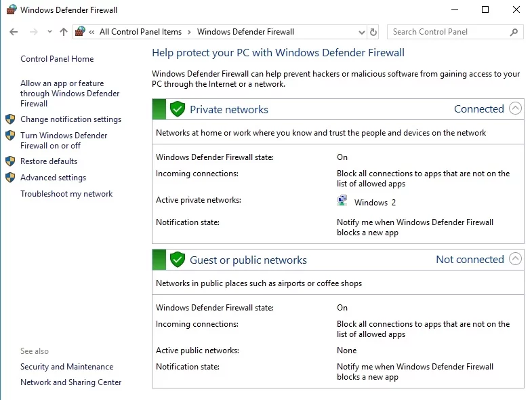Open the recent locations dropdown arrow
Screen dimensions: 532x400
pos(49,32)
